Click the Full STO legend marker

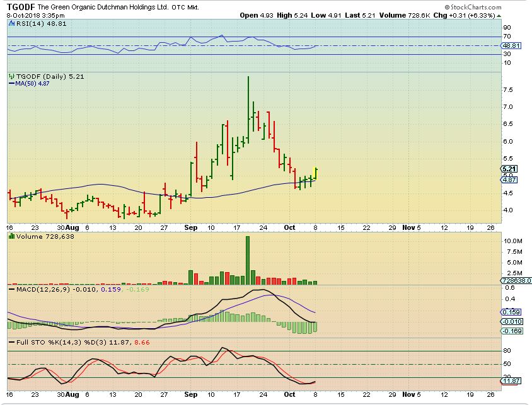[x=11, y=341]
